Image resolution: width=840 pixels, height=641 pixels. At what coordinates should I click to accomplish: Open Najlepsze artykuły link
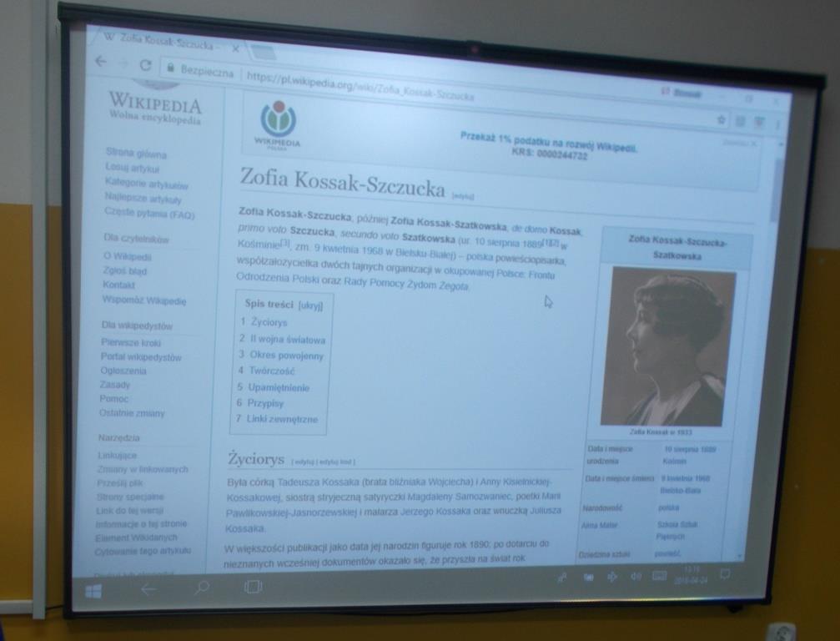pyautogui.click(x=143, y=199)
